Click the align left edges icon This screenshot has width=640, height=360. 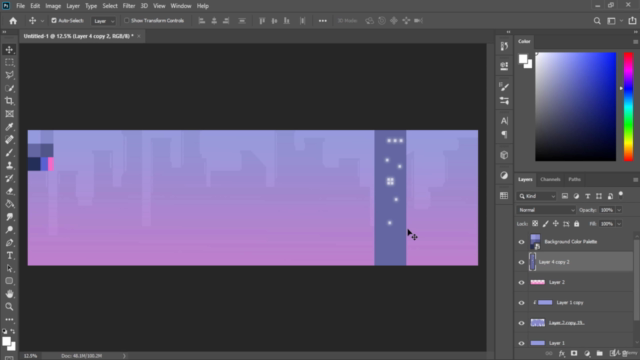202,21
